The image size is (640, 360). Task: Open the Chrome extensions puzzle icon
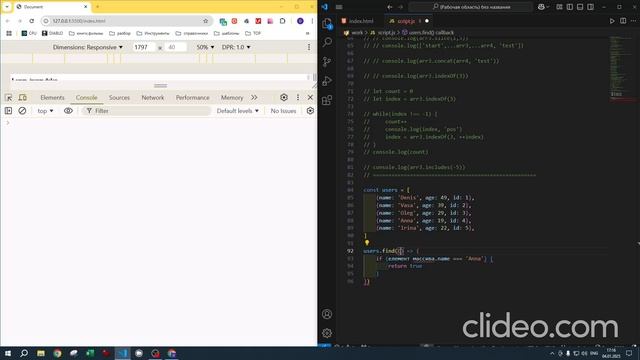[x=282, y=21]
